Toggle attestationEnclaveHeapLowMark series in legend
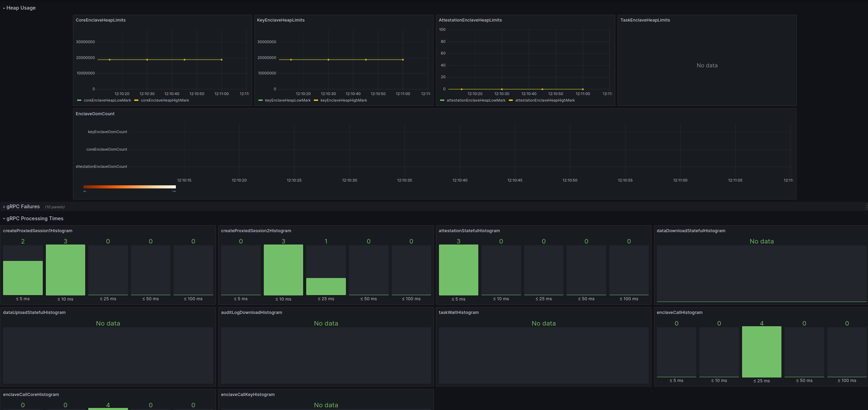The height and width of the screenshot is (410, 868). 476,101
